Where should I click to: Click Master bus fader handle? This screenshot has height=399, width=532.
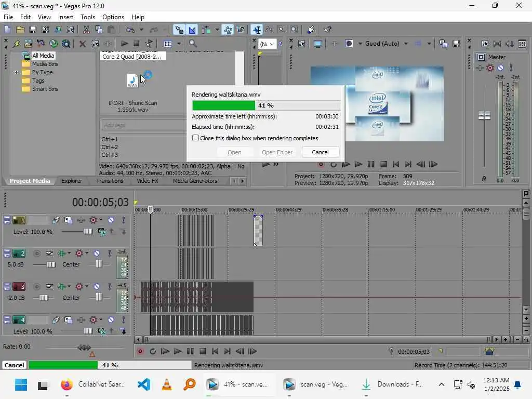(484, 116)
